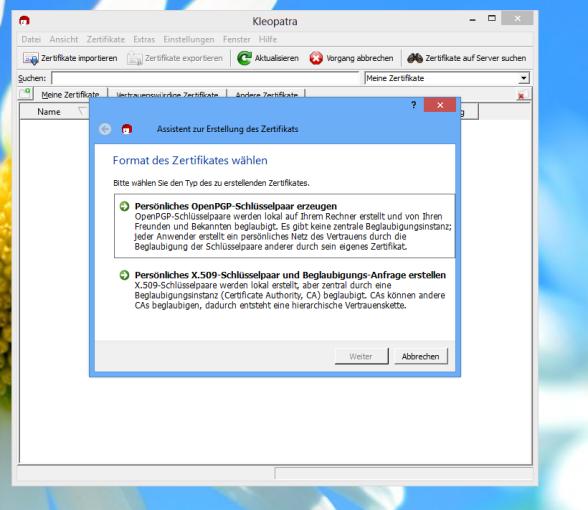The height and width of the screenshot is (510, 588).
Task: Click the binoculars Zertifikate auf Server suchen icon
Action: click(415, 58)
